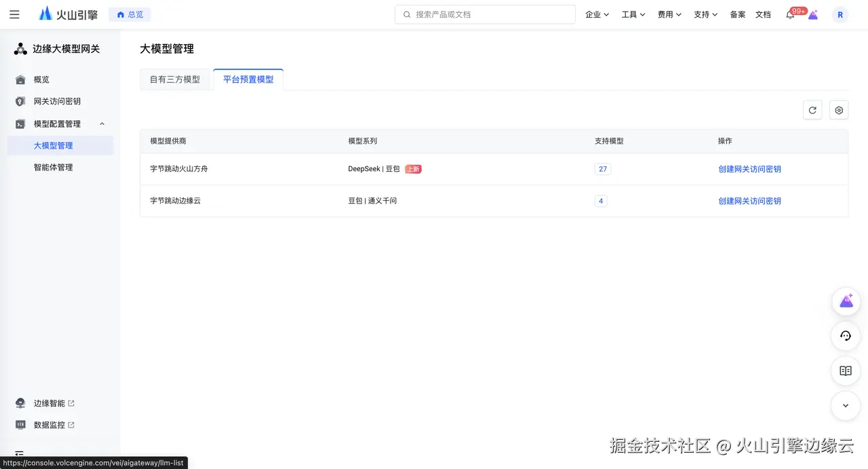Open the hamburger menu icon
Image resolution: width=868 pixels, height=469 pixels.
[14, 14]
